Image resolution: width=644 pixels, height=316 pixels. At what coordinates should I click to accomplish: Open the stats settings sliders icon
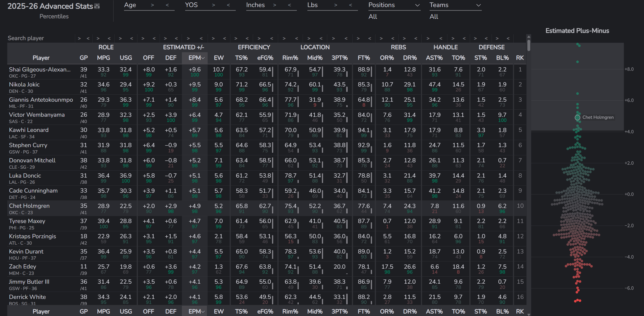click(97, 6)
